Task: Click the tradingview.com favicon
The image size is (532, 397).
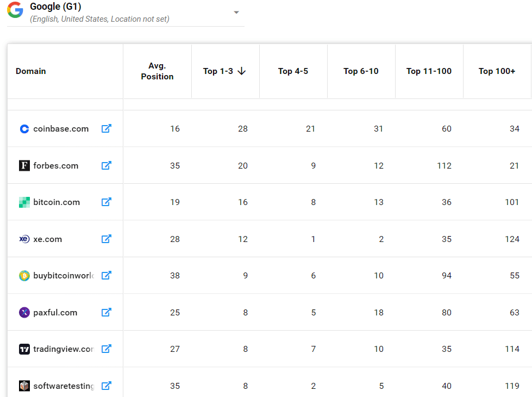Action: click(x=24, y=349)
